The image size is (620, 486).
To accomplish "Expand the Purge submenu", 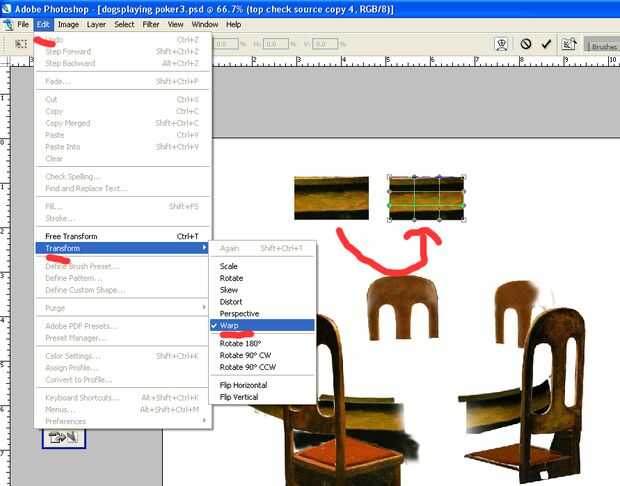I will click(x=122, y=308).
